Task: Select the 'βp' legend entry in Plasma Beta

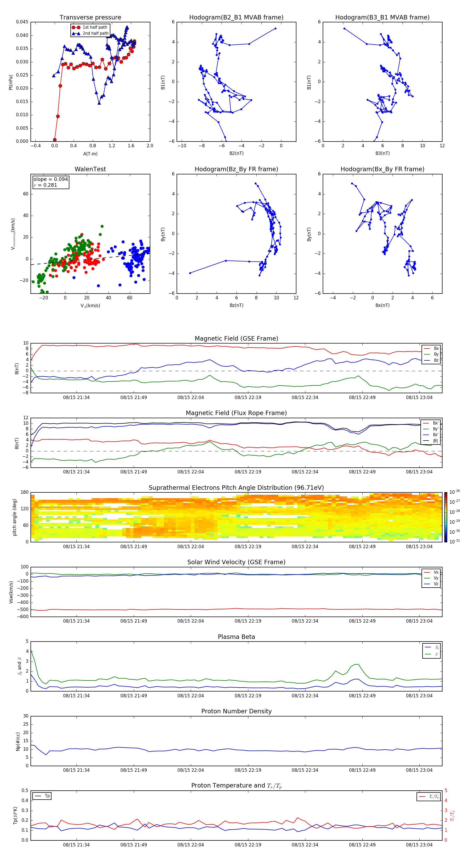Action: [432, 647]
